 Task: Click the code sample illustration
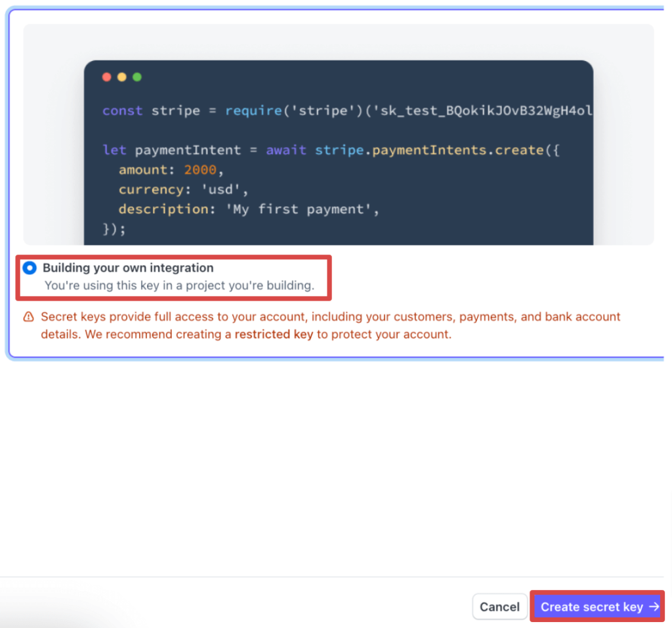[x=339, y=135]
